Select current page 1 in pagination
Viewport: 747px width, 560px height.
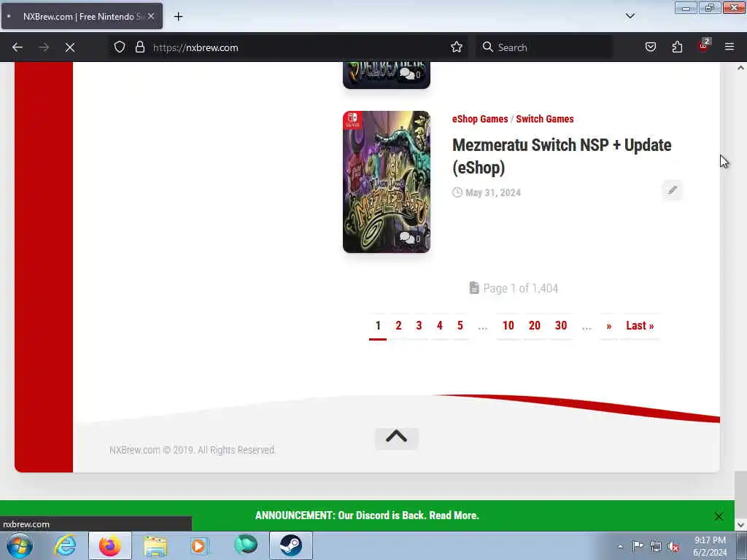coord(378,326)
